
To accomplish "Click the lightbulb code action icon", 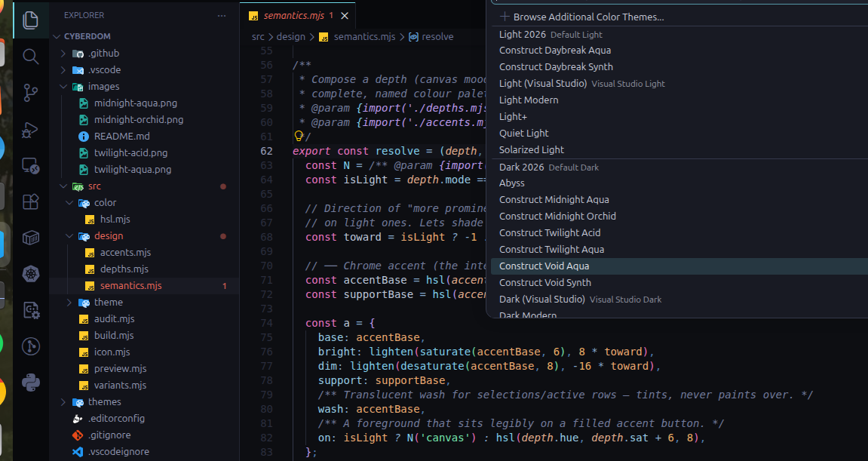I will coord(299,136).
